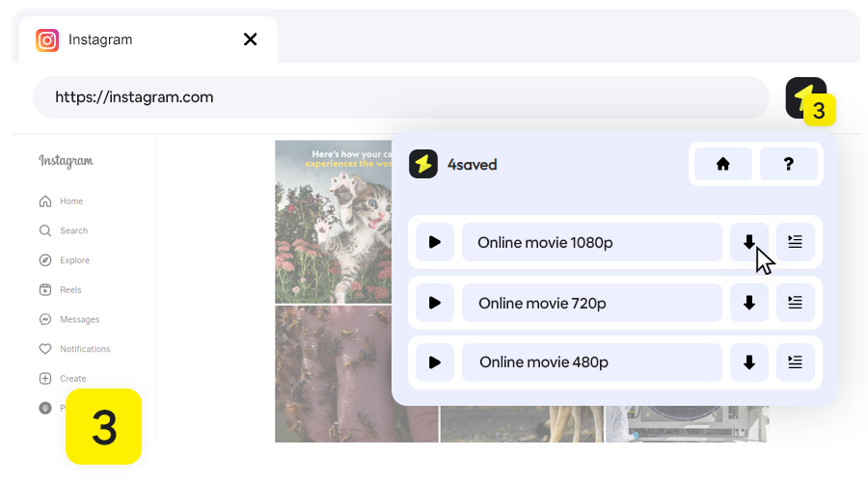This screenshot has height=482, width=868.
Task: Play the Online movie 480p video
Action: coord(435,362)
